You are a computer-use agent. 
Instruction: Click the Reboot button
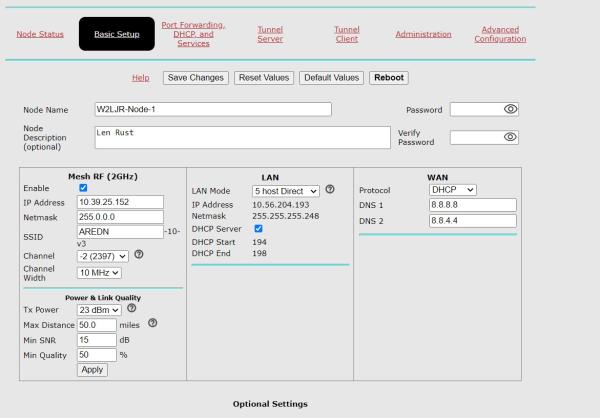389,78
